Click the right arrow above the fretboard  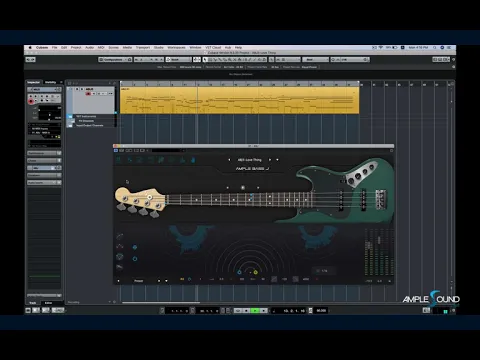point(258,188)
